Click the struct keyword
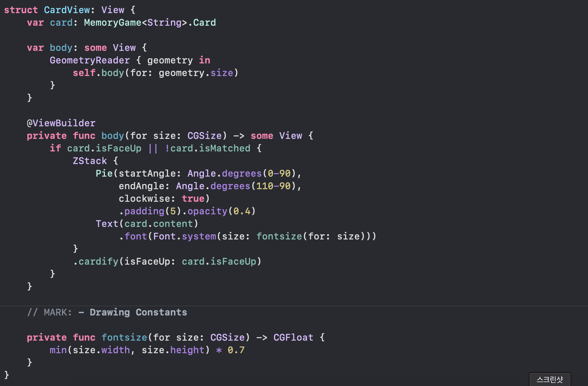588x386 pixels. click(21, 10)
